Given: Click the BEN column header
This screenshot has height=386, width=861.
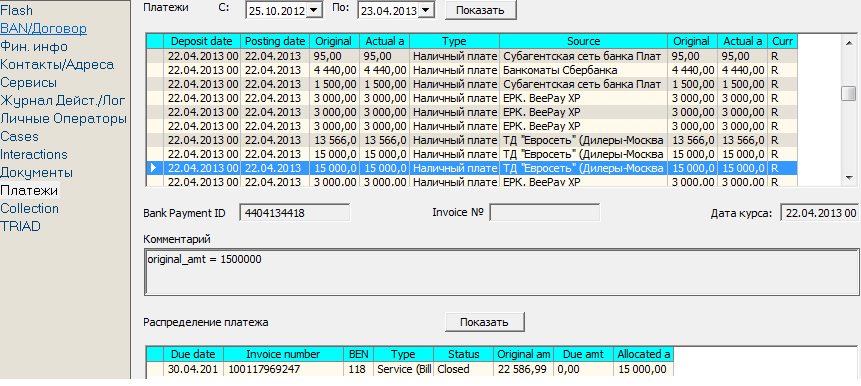Looking at the screenshot, I should click(359, 354).
